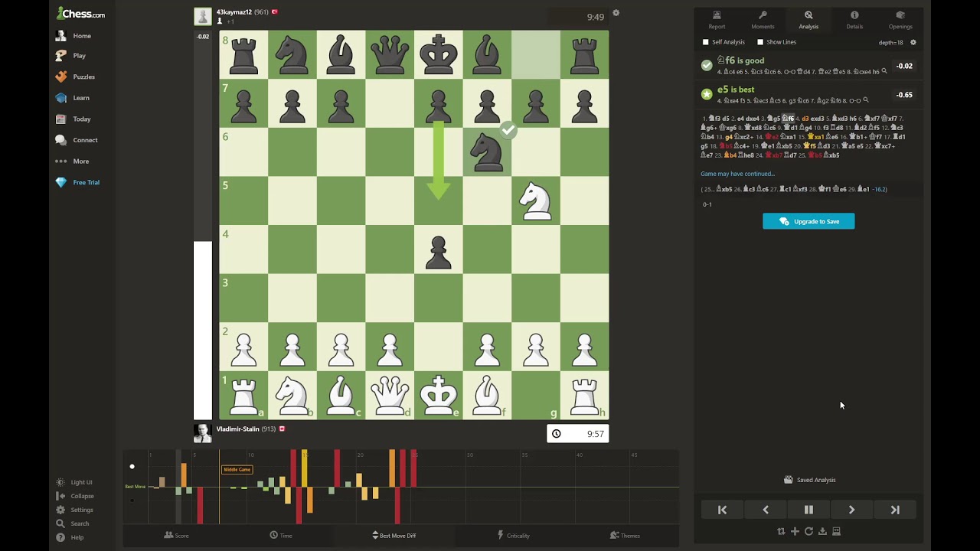Viewport: 980px width, 551px height.
Task: Open Settings in the sidebar
Action: pos(75,510)
